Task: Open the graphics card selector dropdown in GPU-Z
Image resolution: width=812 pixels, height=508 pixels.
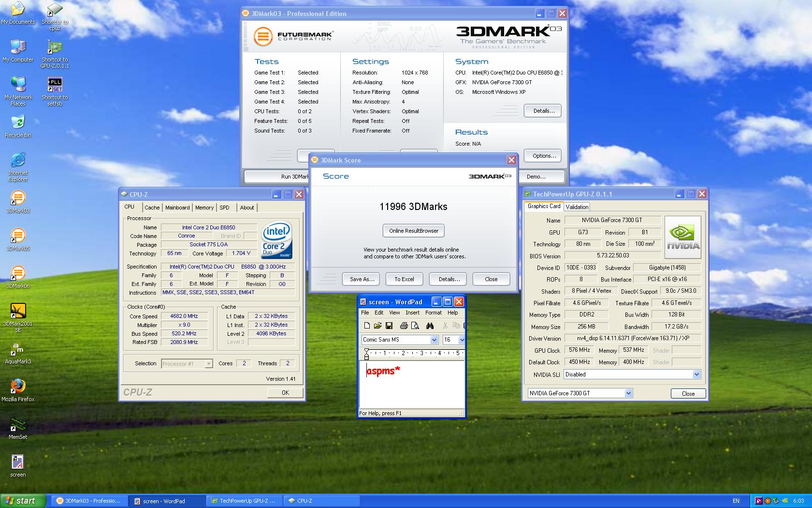Action: click(628, 393)
